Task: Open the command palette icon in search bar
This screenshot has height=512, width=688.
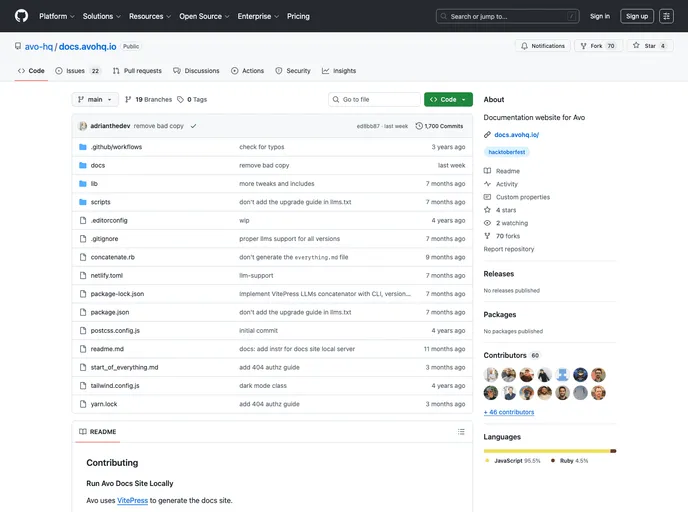Action: point(570,16)
